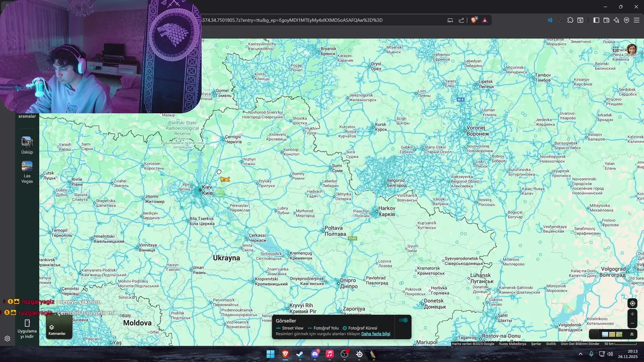The width and height of the screenshot is (644, 362).
Task: Open Steam from the taskbar
Action: click(x=300, y=354)
